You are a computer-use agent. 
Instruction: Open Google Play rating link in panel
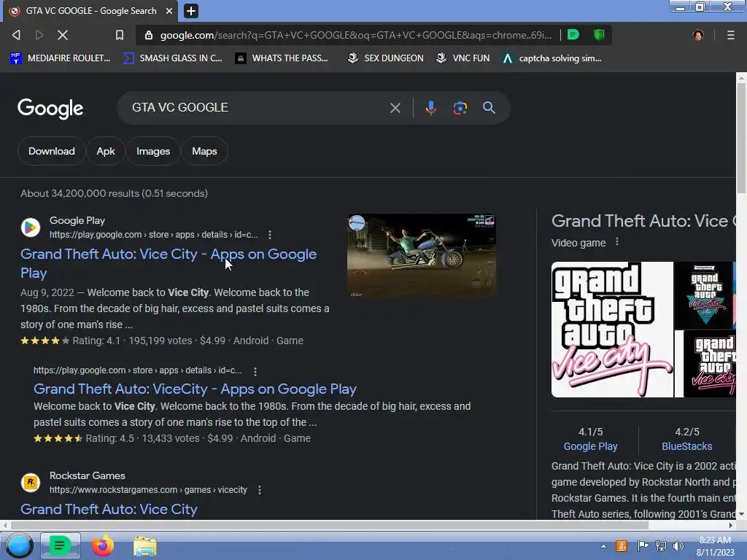[590, 446]
